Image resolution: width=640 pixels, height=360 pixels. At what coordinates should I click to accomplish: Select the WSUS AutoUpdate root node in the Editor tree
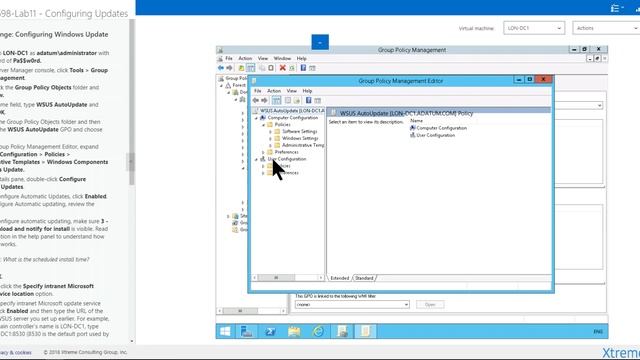[292, 111]
